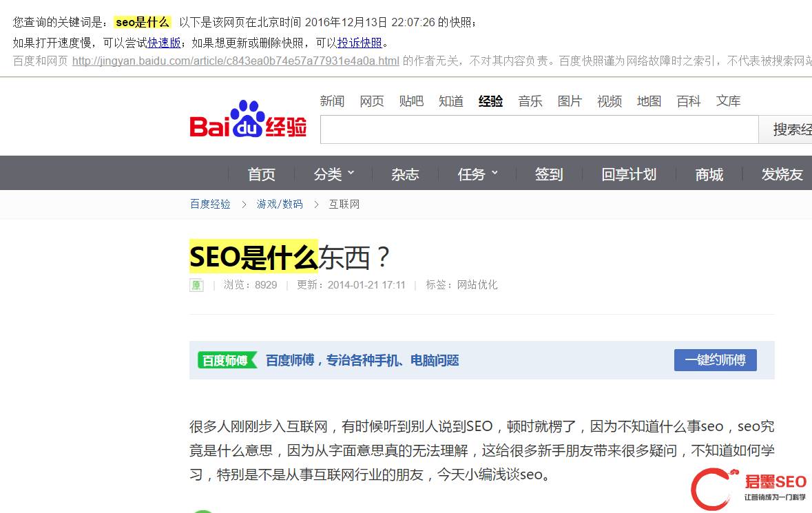
Task: Switch to the 知道 search tab
Action: (x=450, y=101)
